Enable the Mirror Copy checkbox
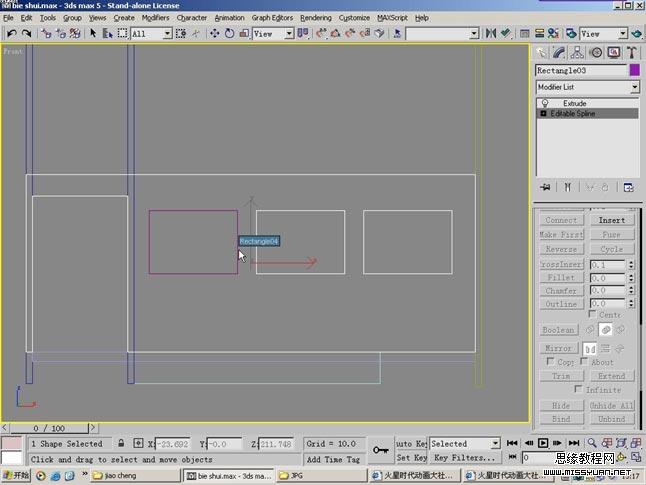The width and height of the screenshot is (646, 485). [550, 361]
